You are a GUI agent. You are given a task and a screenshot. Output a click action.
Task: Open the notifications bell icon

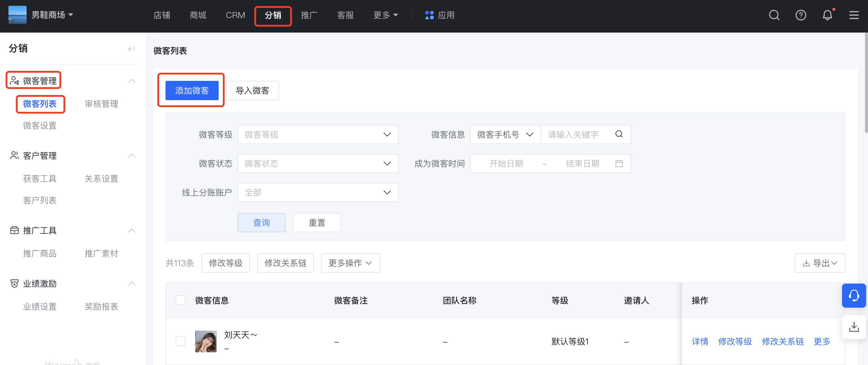(x=828, y=15)
